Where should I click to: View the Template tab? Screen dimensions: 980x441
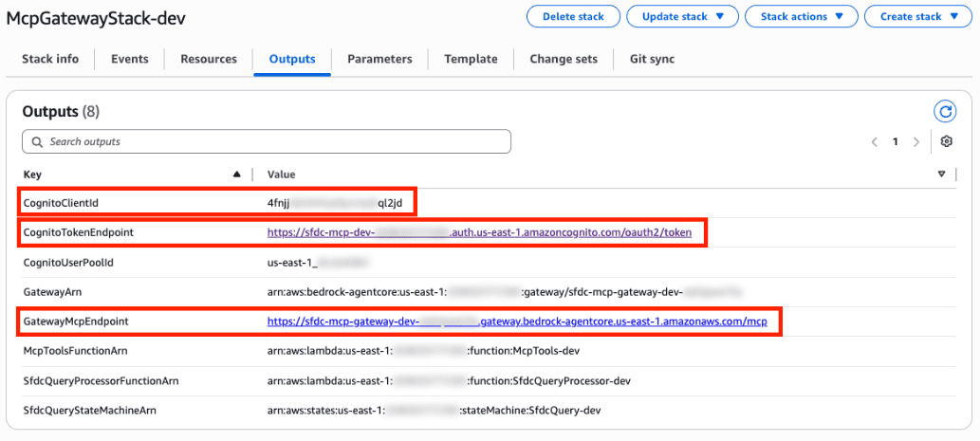471,60
